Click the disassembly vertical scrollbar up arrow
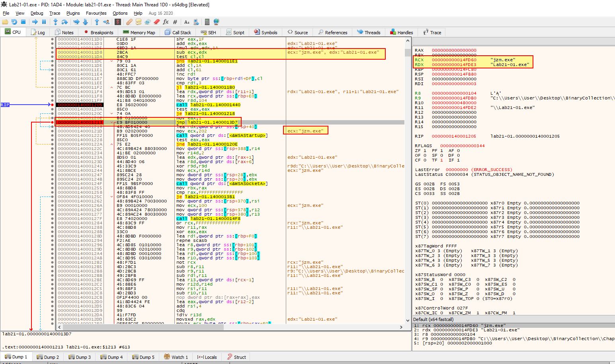This screenshot has height=364, width=615. pyautogui.click(x=408, y=41)
